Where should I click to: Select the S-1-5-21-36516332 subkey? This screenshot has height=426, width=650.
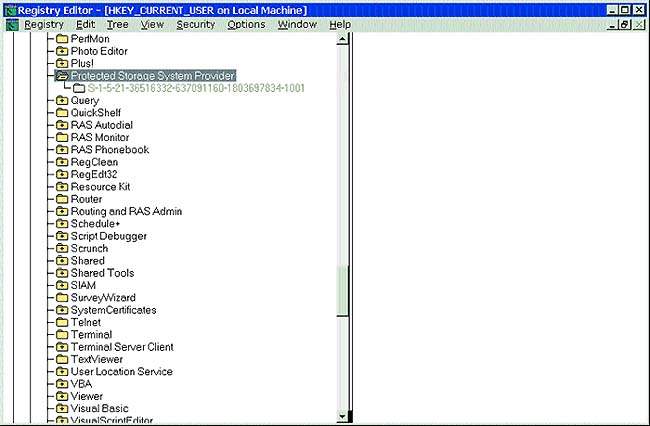(x=196, y=88)
